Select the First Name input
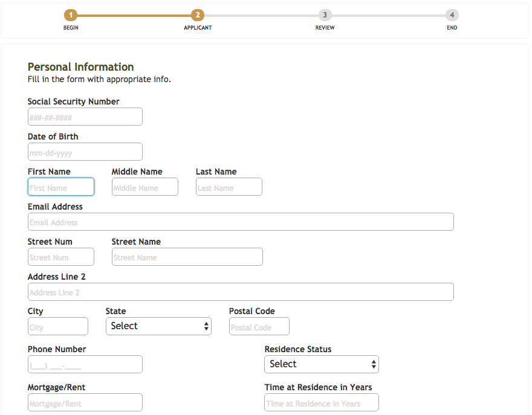The width and height of the screenshot is (532, 415). pos(60,187)
